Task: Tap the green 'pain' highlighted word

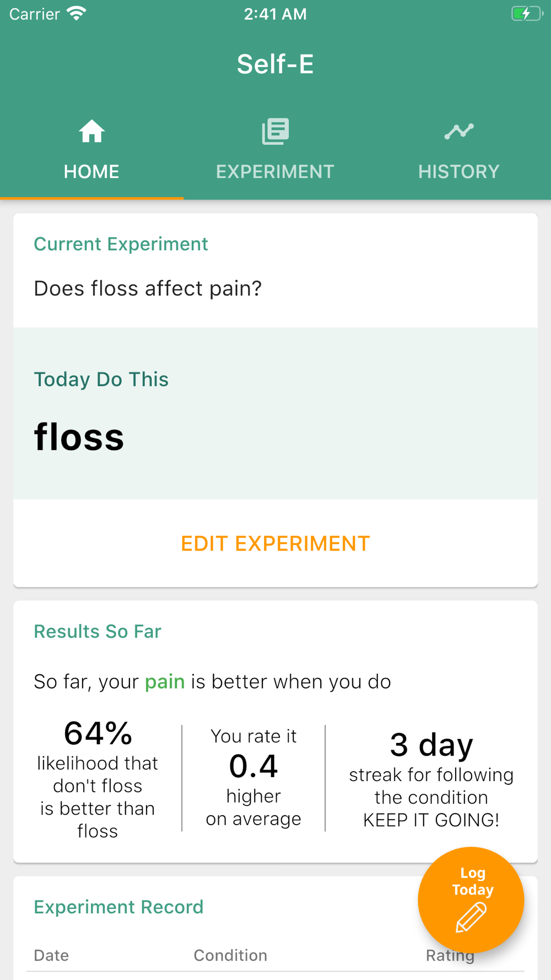Action: coord(165,682)
